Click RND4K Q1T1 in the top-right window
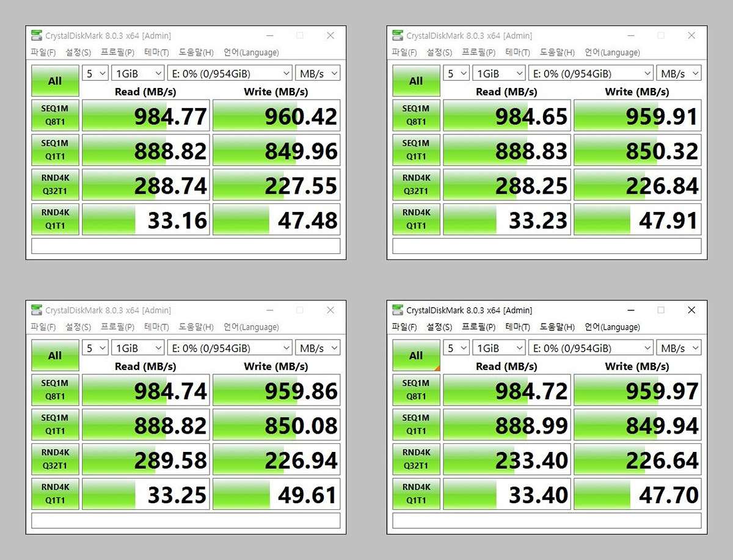This screenshot has width=733, height=560. pyautogui.click(x=416, y=219)
